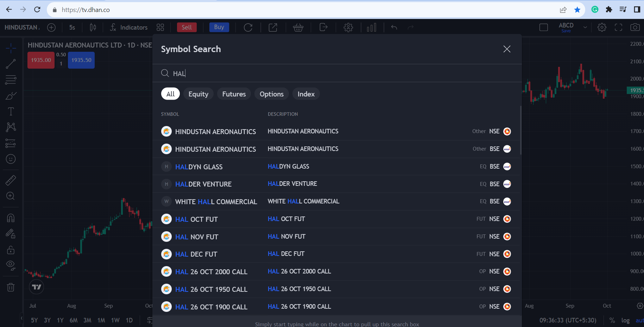Set chart range to 1Y
Viewport: 644px width, 327px height.
coord(60,320)
